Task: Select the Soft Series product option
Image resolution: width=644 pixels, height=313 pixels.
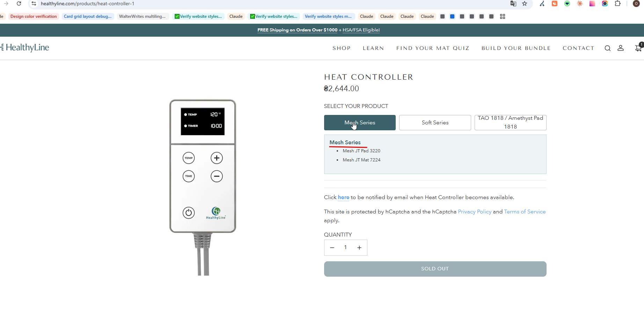Action: coord(435,123)
